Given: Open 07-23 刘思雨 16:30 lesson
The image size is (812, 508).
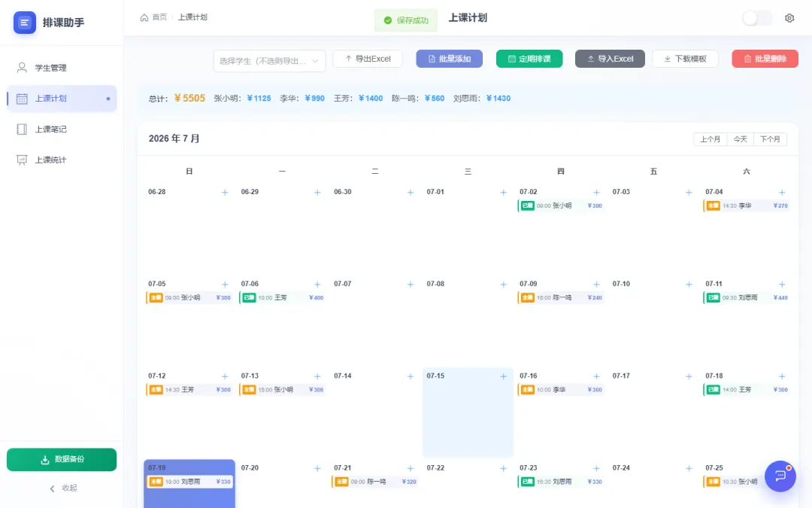Looking at the screenshot, I should tap(561, 482).
